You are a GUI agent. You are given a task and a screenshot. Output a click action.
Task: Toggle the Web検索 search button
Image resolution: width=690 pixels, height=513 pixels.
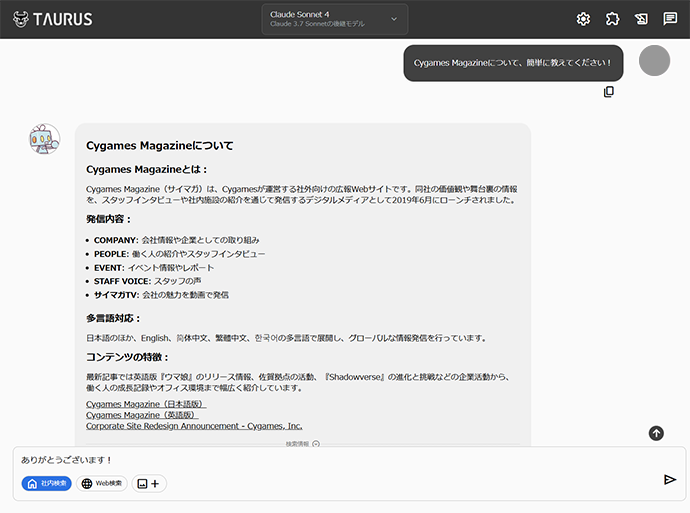[x=102, y=484]
